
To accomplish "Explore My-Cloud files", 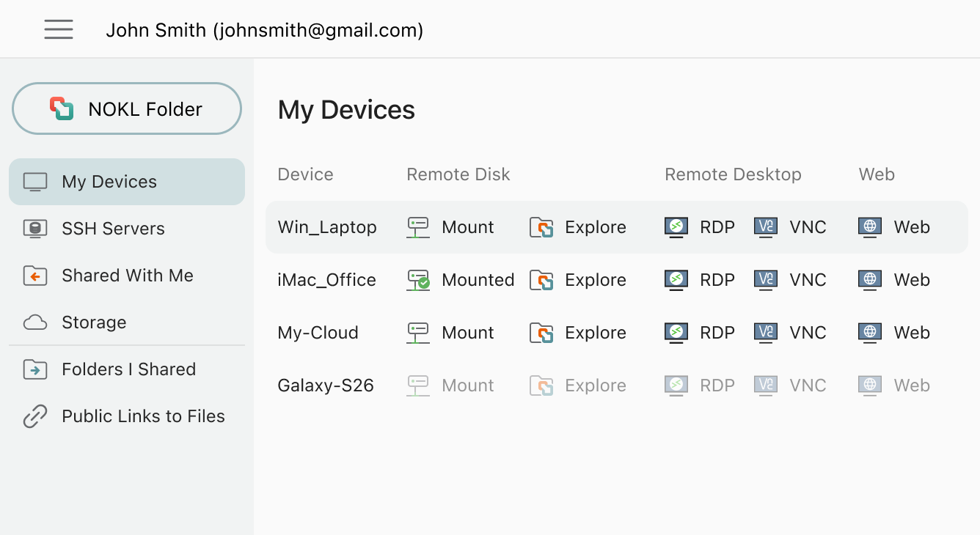I will click(x=596, y=333).
